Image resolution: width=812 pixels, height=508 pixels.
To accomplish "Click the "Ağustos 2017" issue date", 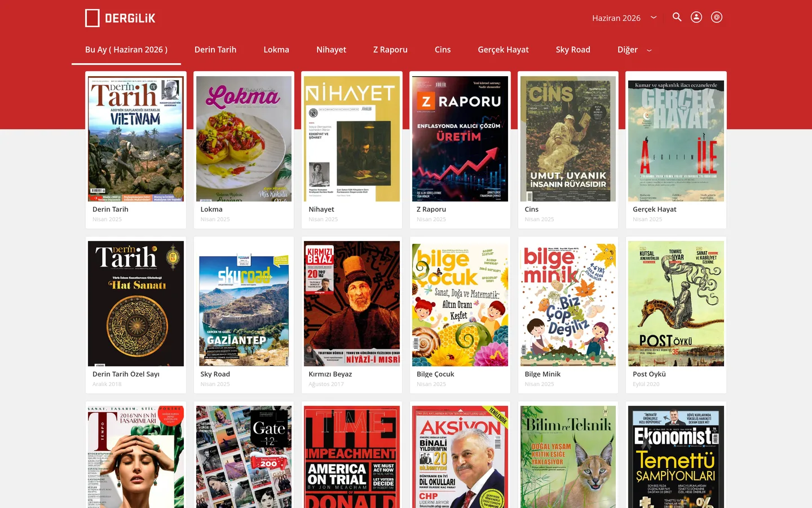I will point(326,384).
